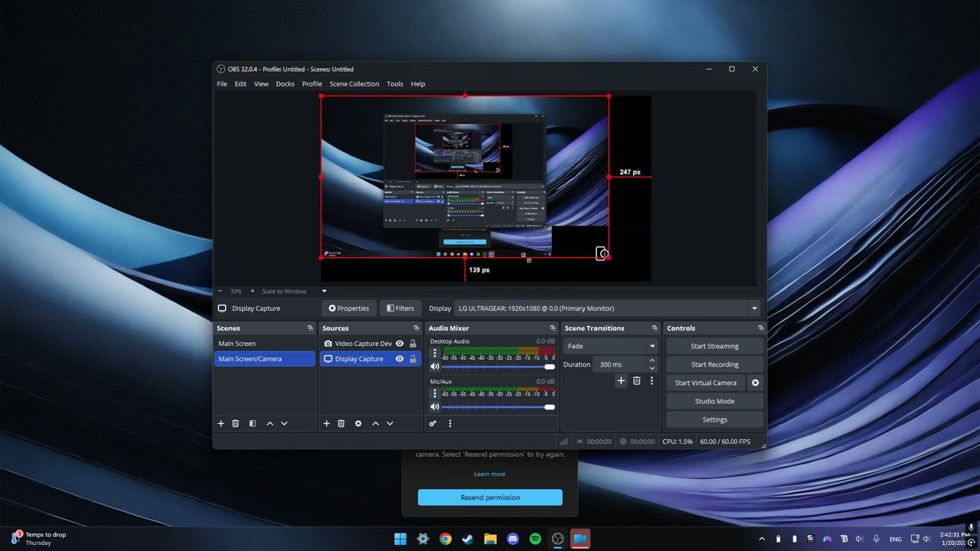
Task: Open Desktop Audio options three-dot menu
Action: pyautogui.click(x=435, y=353)
